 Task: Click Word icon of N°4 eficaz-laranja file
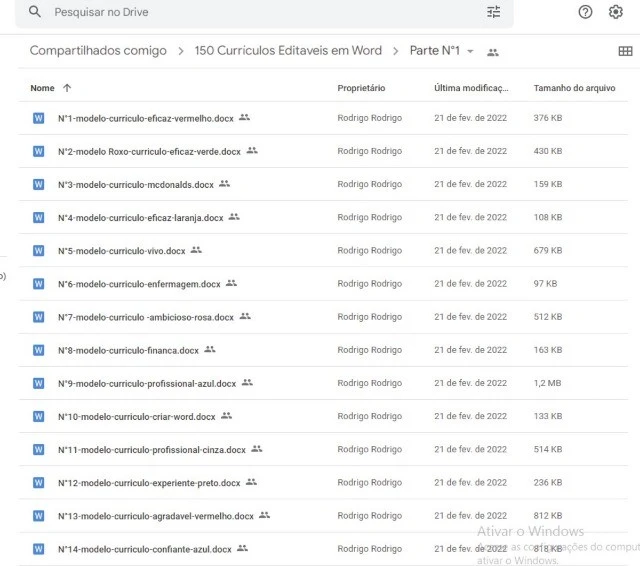point(38,217)
